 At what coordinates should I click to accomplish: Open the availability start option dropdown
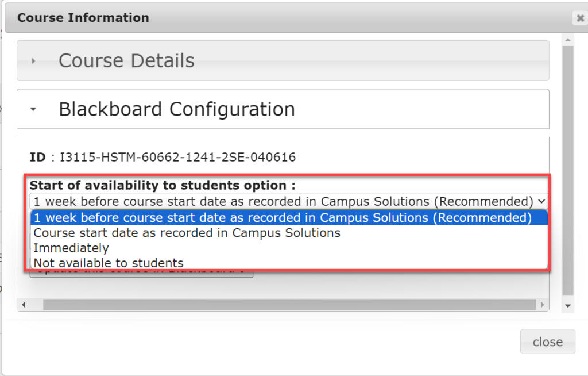(540, 201)
